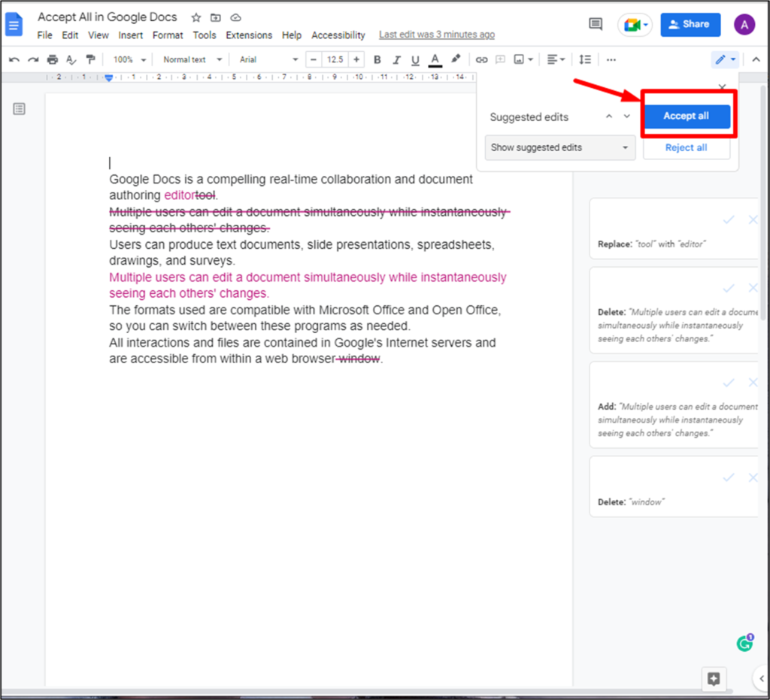Hide the menus with the chevron
Viewport: 770px width, 700px height.
(756, 60)
